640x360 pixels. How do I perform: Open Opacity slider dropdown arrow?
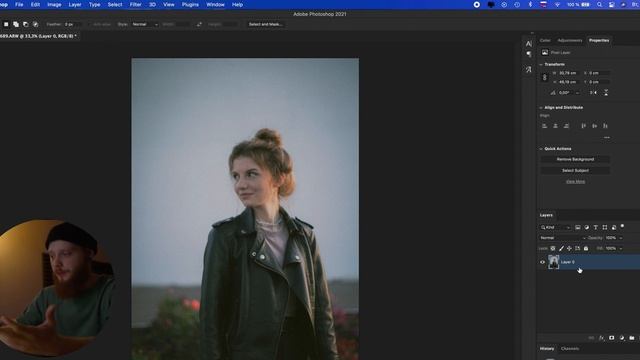pyautogui.click(x=621, y=238)
